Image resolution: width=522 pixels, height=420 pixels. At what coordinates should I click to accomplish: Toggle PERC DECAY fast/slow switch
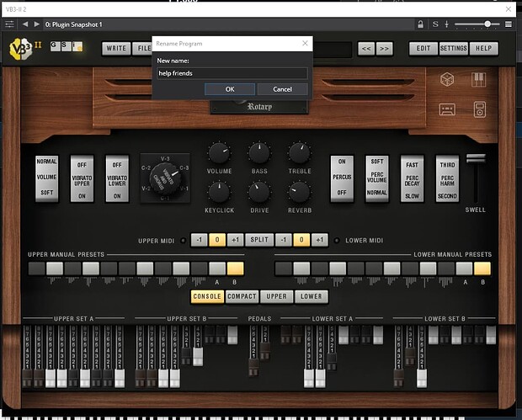[413, 178]
